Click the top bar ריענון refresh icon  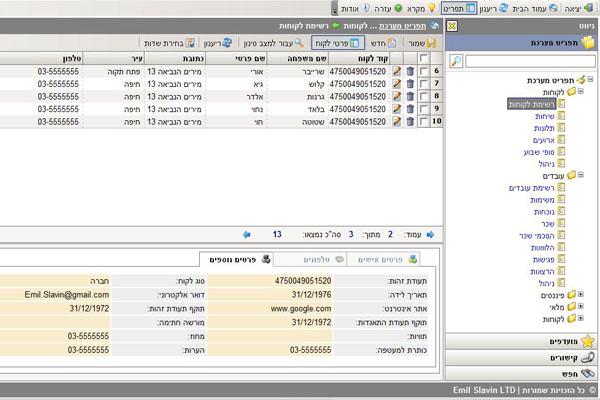pos(504,8)
